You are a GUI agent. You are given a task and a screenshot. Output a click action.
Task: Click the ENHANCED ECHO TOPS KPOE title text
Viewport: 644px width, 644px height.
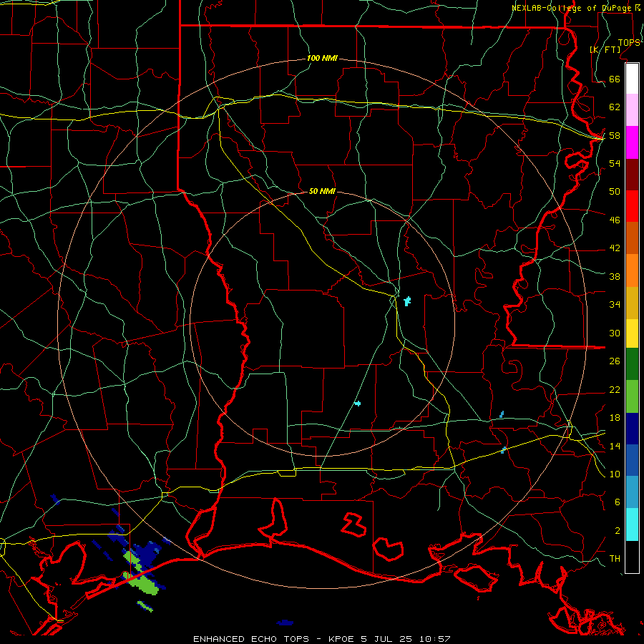321,639
